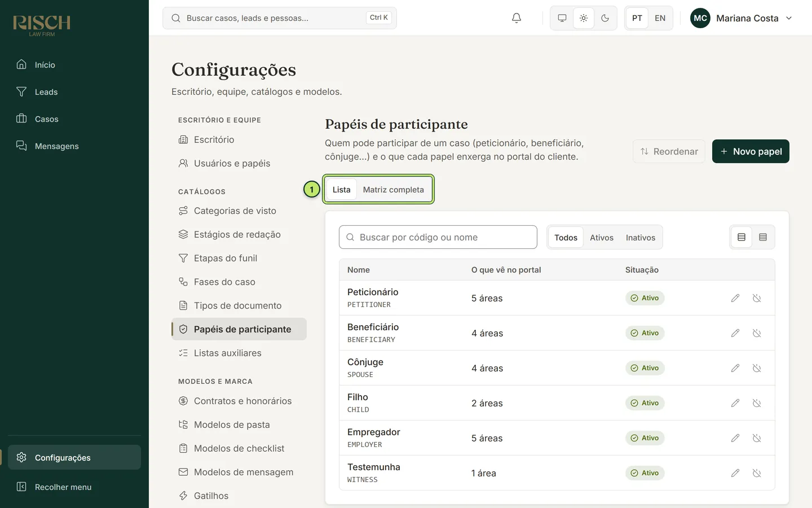Open Modelos de pasta
This screenshot has height=508, width=812.
(239, 424)
